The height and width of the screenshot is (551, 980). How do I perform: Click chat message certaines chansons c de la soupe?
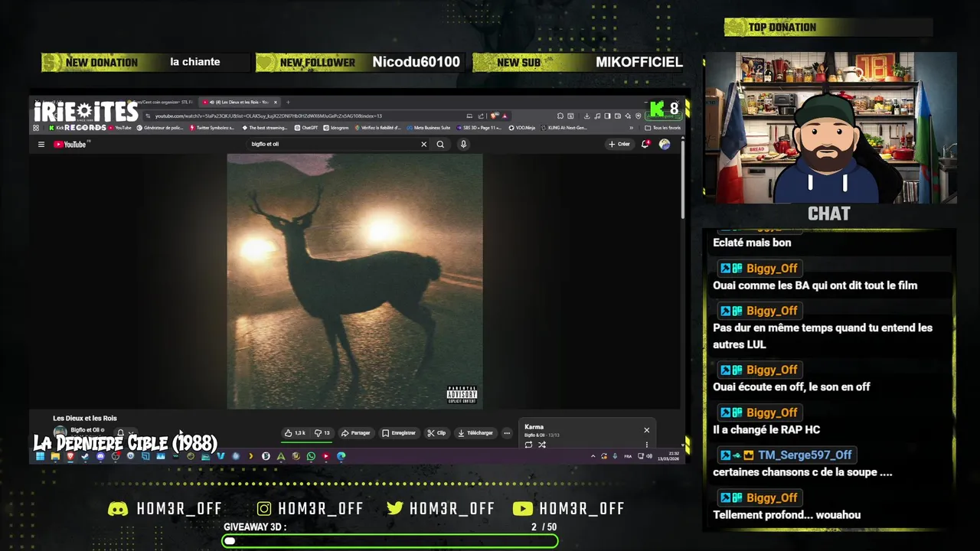tap(802, 472)
